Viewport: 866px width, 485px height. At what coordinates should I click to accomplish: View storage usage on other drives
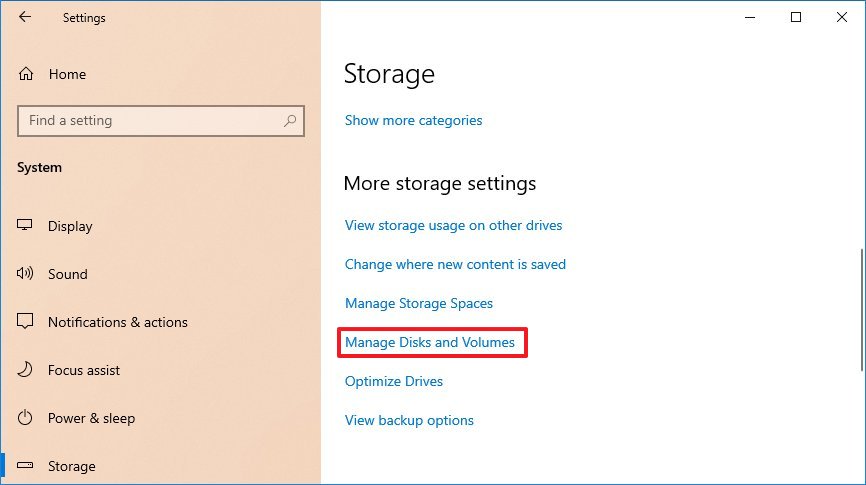click(453, 225)
